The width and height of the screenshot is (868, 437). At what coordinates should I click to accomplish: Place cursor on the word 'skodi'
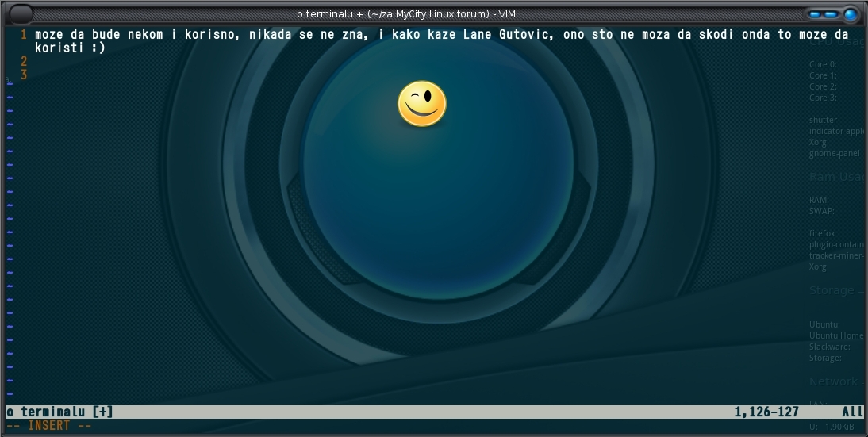[x=716, y=34]
